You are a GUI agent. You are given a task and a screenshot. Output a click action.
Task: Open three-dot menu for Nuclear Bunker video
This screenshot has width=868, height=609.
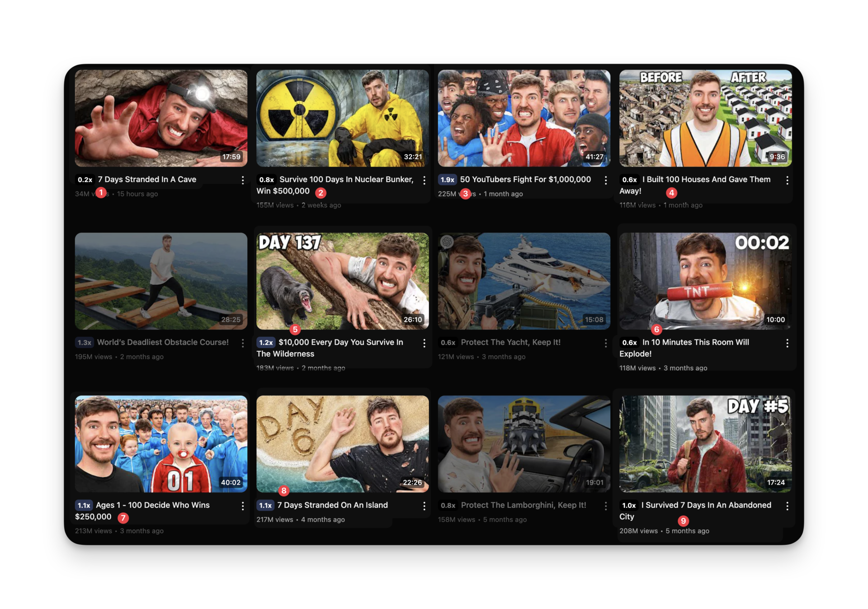pyautogui.click(x=424, y=180)
